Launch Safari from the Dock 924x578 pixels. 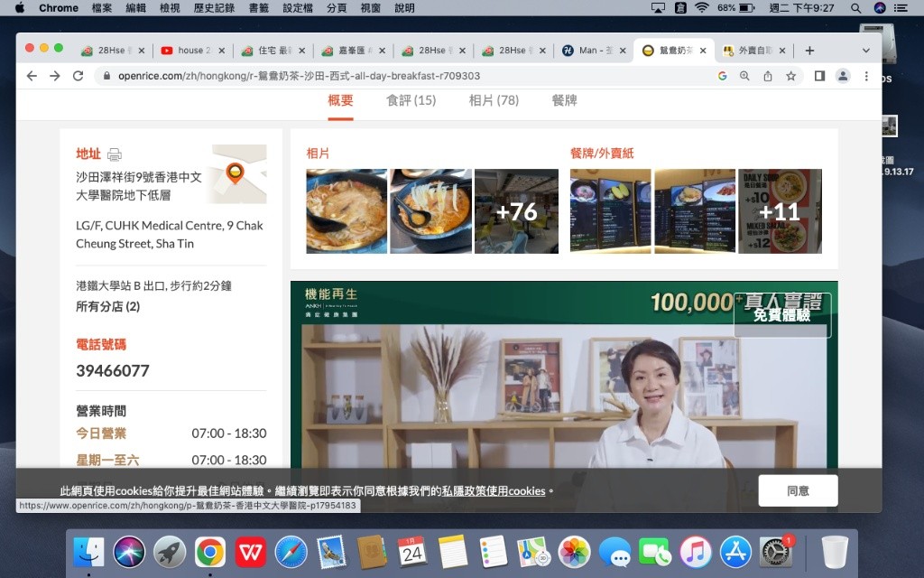(x=291, y=553)
